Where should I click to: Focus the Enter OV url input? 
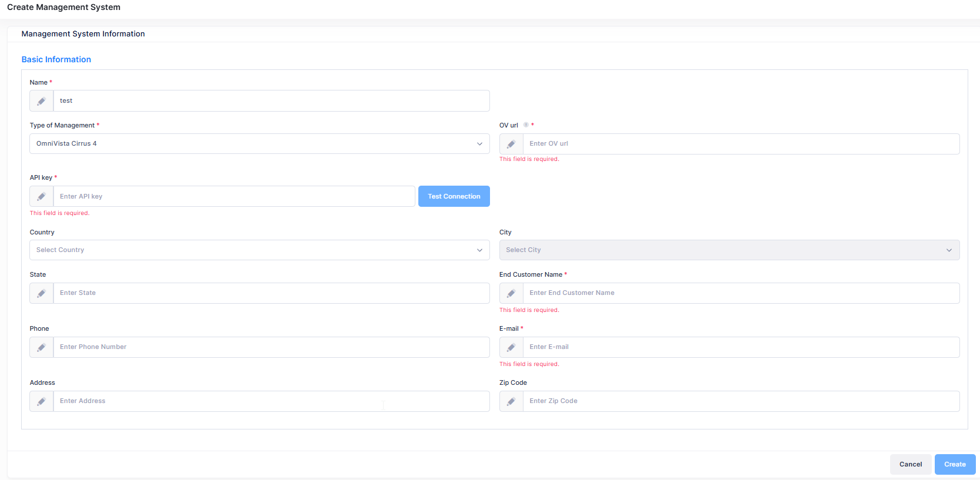(740, 144)
